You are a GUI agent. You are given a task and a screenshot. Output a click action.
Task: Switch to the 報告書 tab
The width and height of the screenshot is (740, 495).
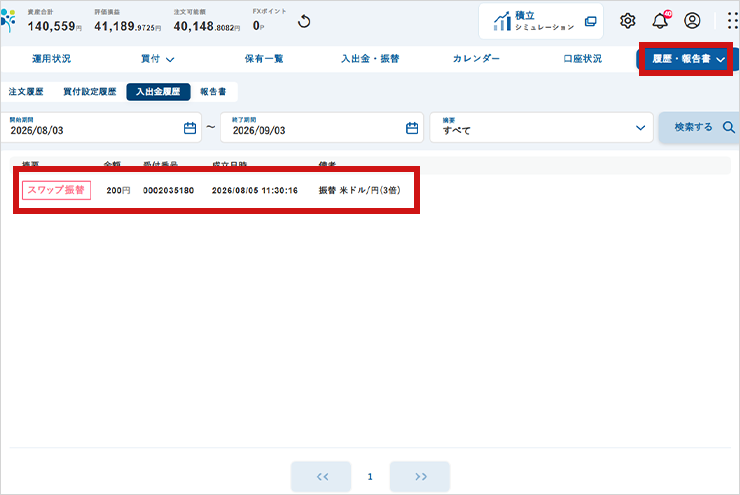(x=213, y=92)
